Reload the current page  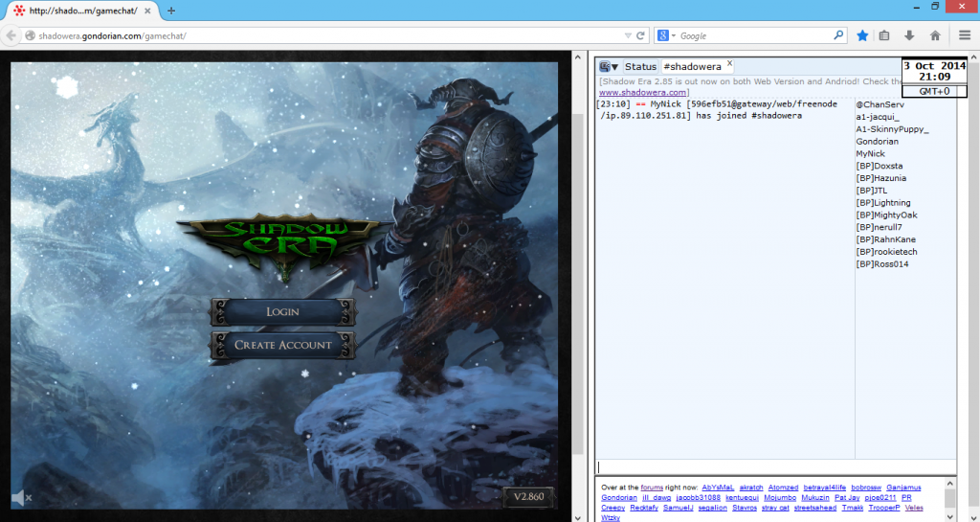pyautogui.click(x=640, y=35)
